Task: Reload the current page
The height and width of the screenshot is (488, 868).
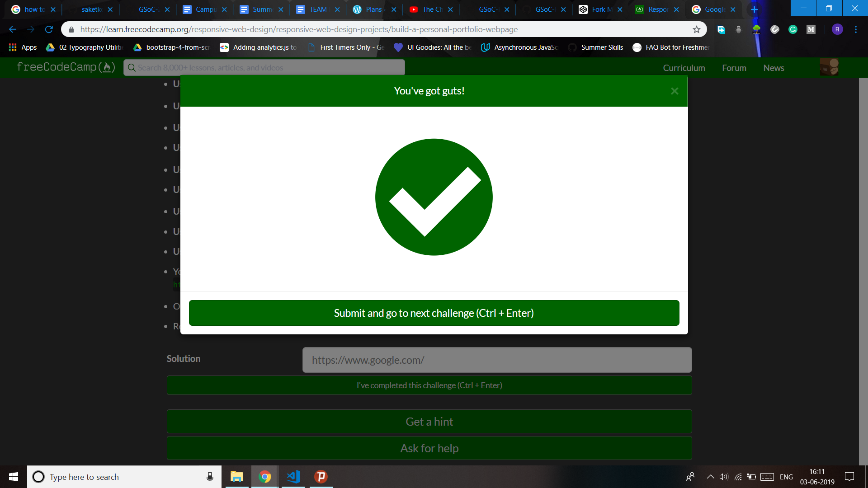Action: [x=48, y=29]
